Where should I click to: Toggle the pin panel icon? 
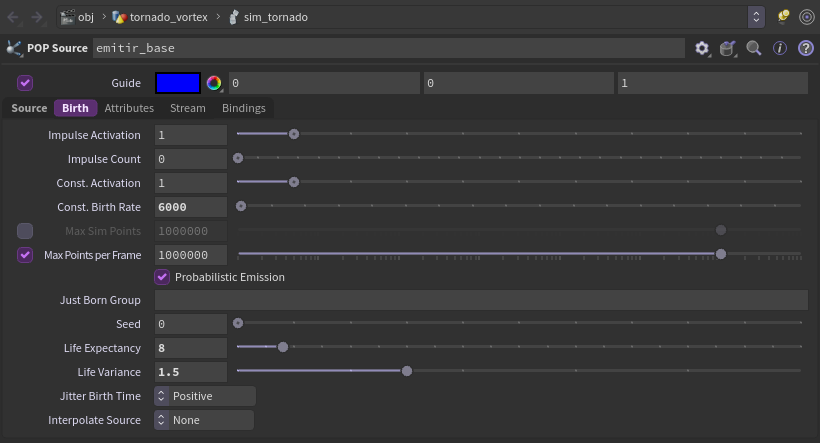pyautogui.click(x=783, y=17)
